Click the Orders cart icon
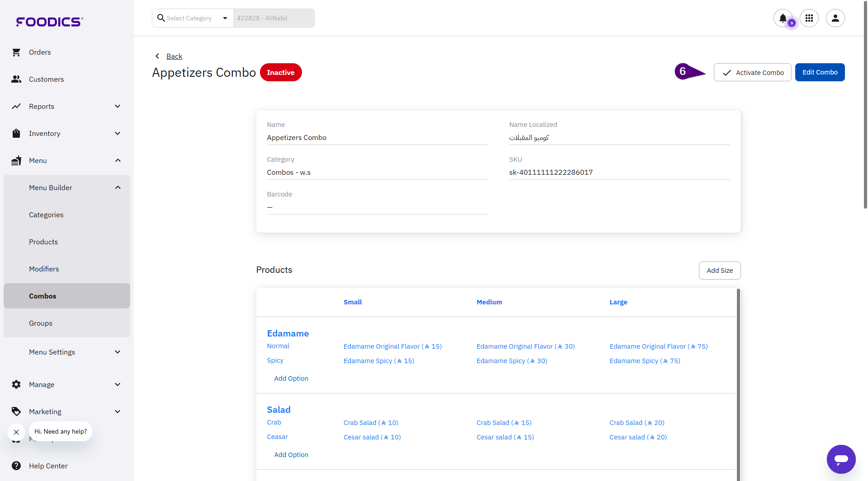868x481 pixels. (x=16, y=52)
